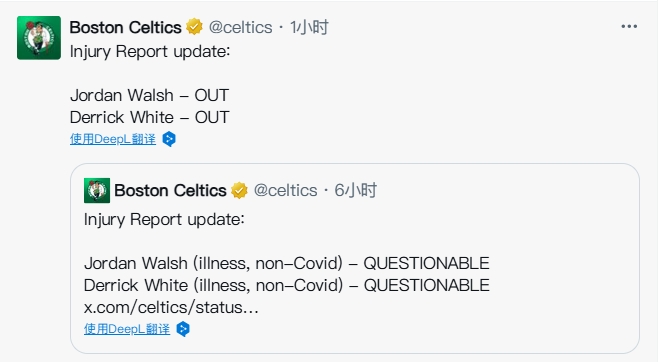659x362 pixels.
Task: Open the Boston Celtics profile name in main tweet
Action: coord(125,27)
